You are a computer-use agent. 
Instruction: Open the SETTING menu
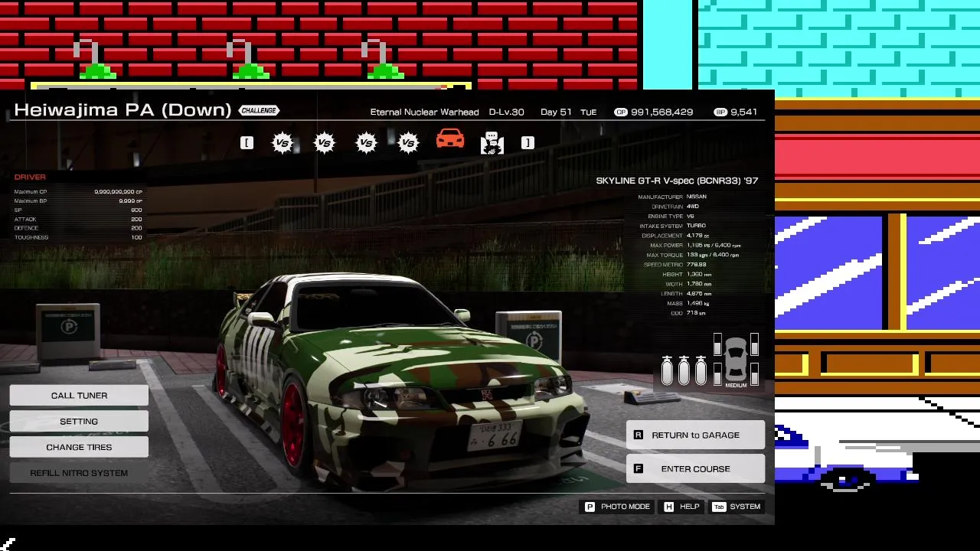pyautogui.click(x=79, y=421)
